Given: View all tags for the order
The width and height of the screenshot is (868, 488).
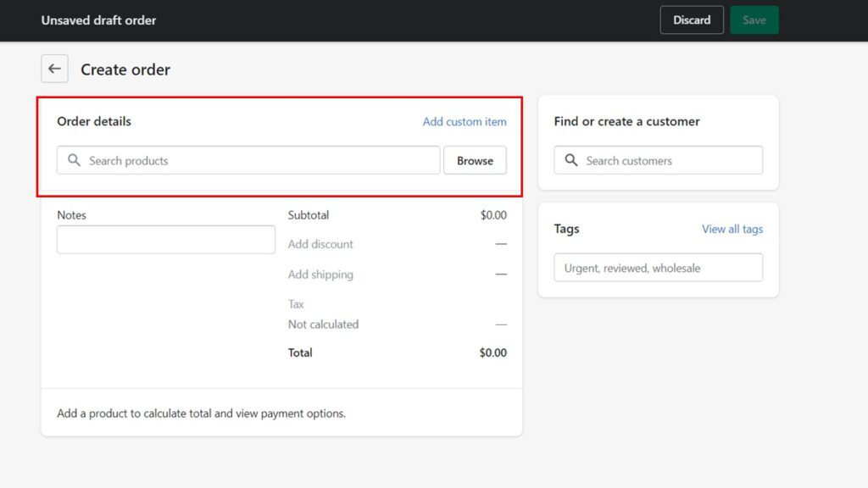Looking at the screenshot, I should (732, 229).
